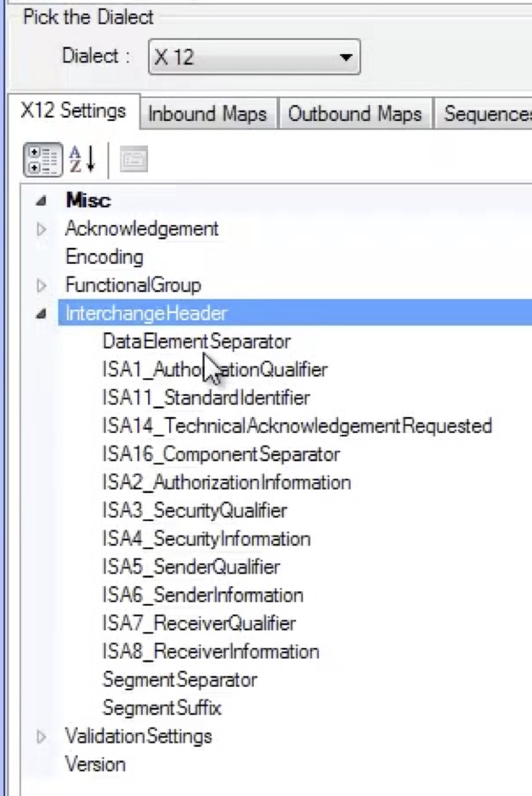Image resolution: width=532 pixels, height=796 pixels.
Task: Collapse the InterchangeHeader node
Action: pyautogui.click(x=41, y=314)
